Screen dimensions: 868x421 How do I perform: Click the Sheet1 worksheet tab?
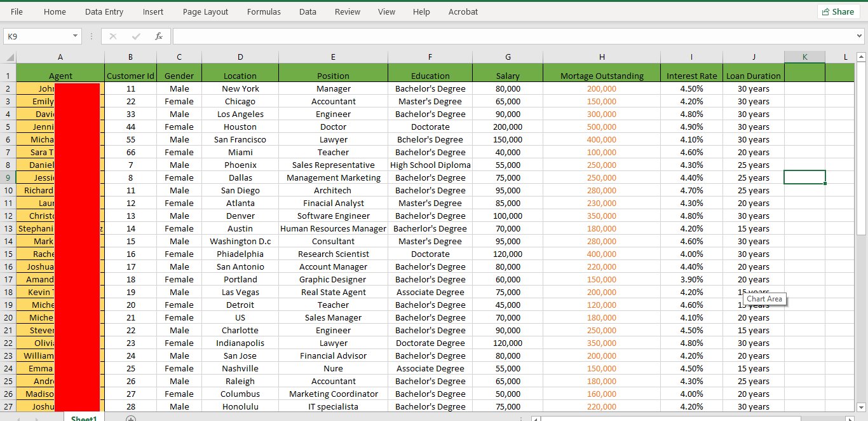[84, 418]
